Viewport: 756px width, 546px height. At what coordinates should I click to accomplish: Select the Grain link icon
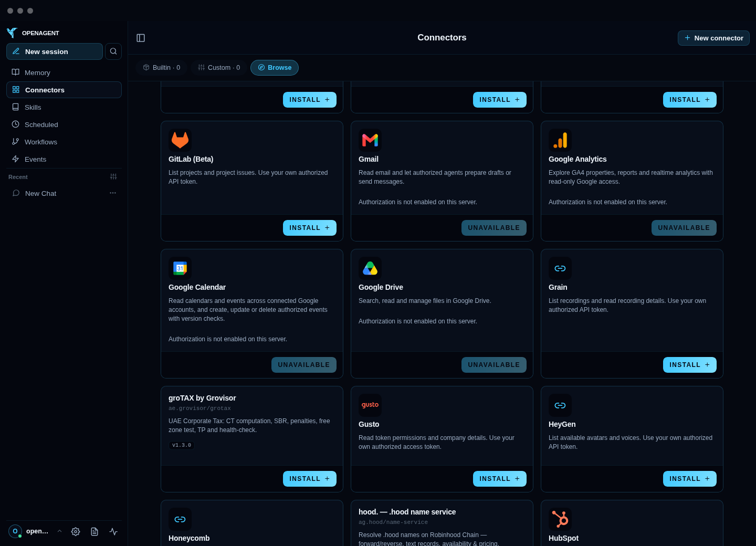click(560, 268)
